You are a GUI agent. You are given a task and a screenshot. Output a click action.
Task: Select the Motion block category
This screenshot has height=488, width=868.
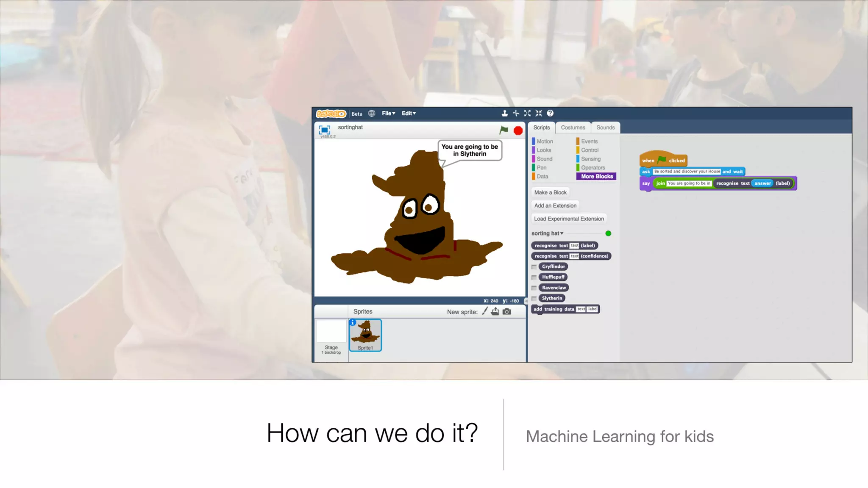coord(544,141)
